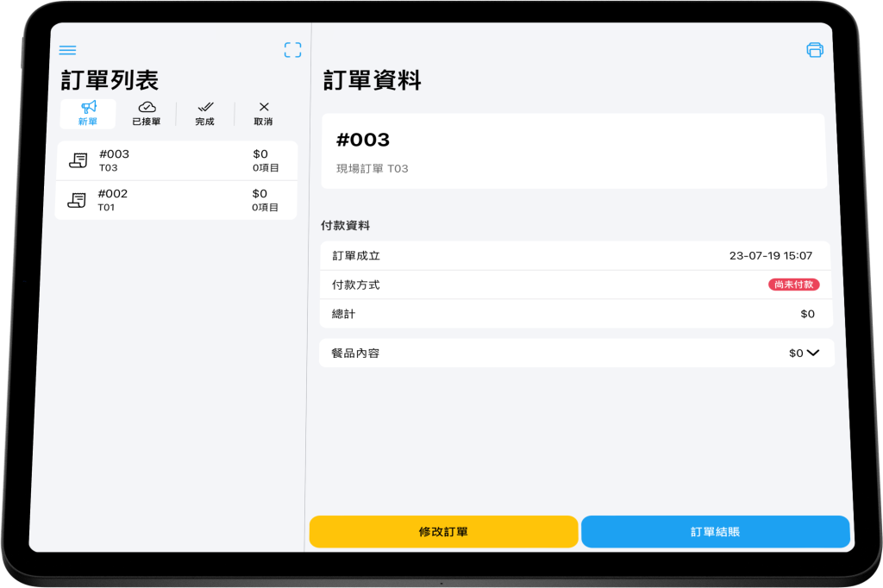Click the megaphone icon for new orders
Viewport: 883px width, 588px height.
click(88, 107)
